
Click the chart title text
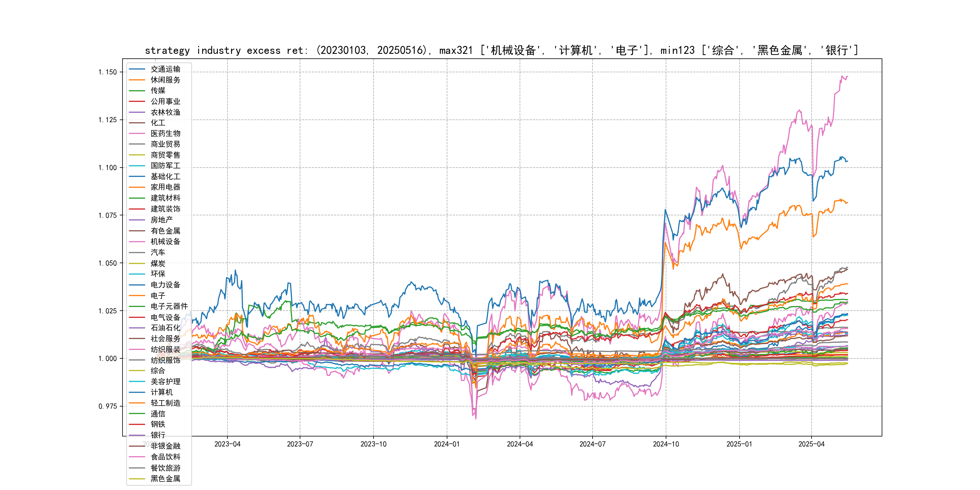tap(501, 50)
